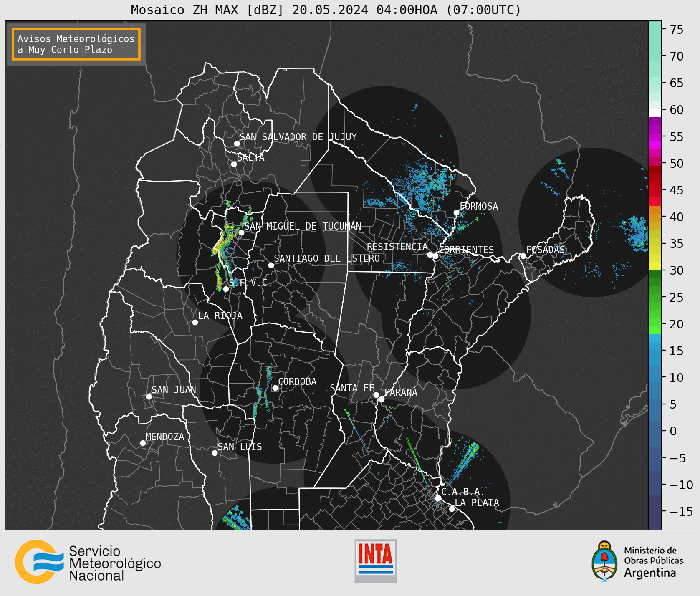Screen dimensions: 700x596
Task: Click the Posadas city marker
Action: pos(523,256)
